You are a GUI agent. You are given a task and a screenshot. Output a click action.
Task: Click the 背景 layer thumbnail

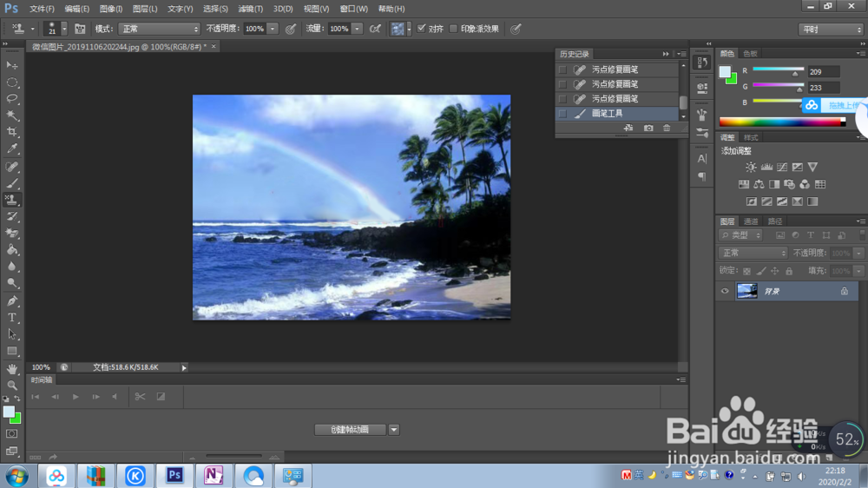746,292
